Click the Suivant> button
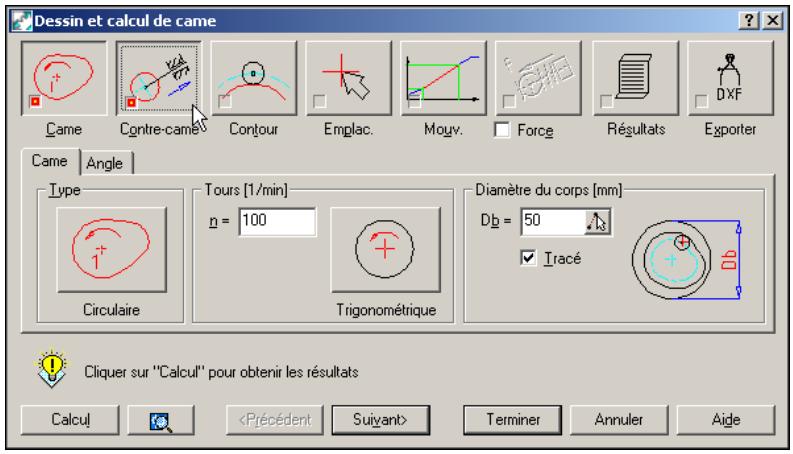This screenshot has width=793, height=454. coord(380,420)
